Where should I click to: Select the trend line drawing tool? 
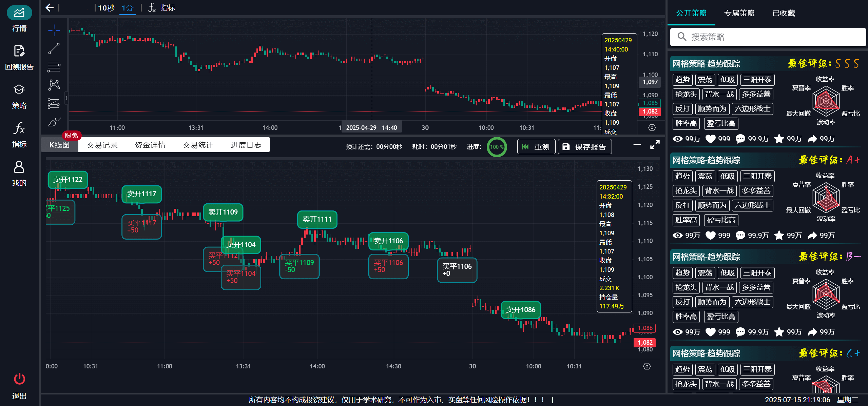pyautogui.click(x=54, y=48)
